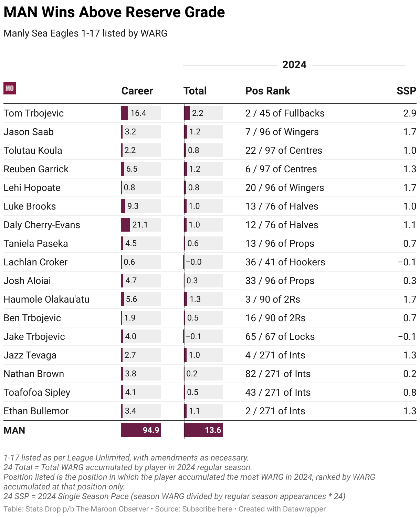Screen dimensions: 420x517
Task: Click the MAN 2024 total bar 13.6
Action: [203, 430]
